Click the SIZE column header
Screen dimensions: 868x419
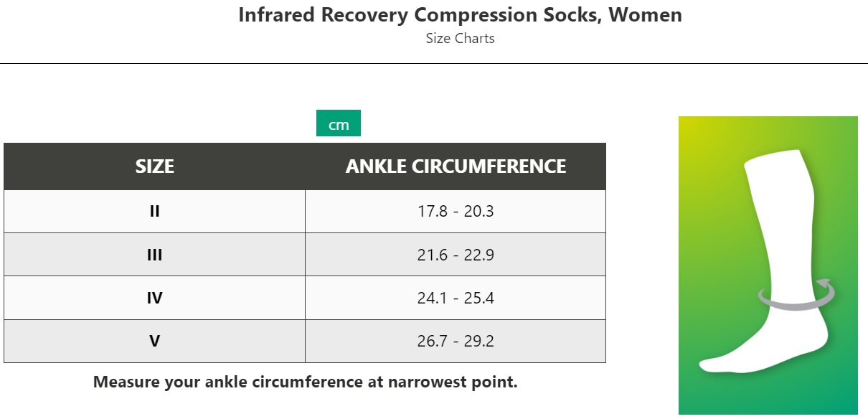[x=155, y=166]
